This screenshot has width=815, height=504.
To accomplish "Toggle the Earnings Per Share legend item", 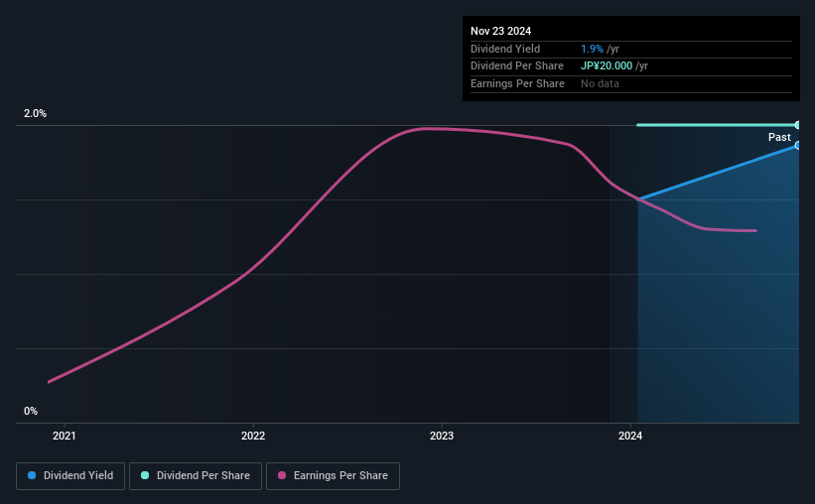I will tap(333, 476).
